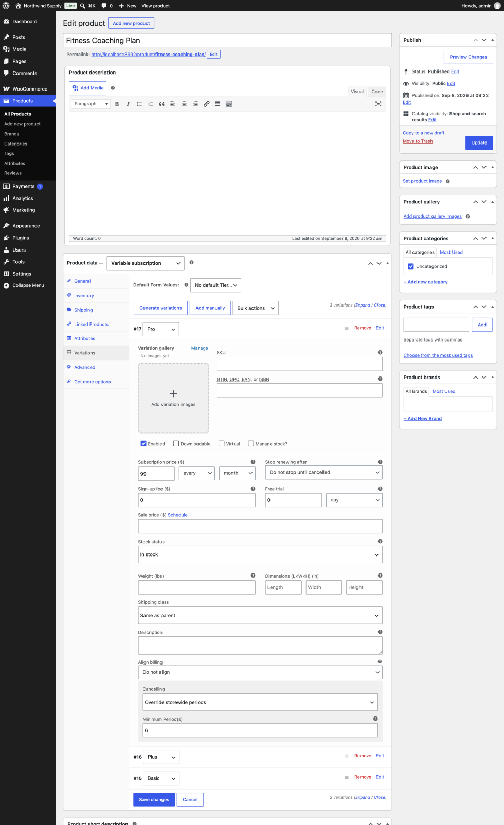Open the Inventory product data tab
The width and height of the screenshot is (504, 825).
[x=84, y=296]
